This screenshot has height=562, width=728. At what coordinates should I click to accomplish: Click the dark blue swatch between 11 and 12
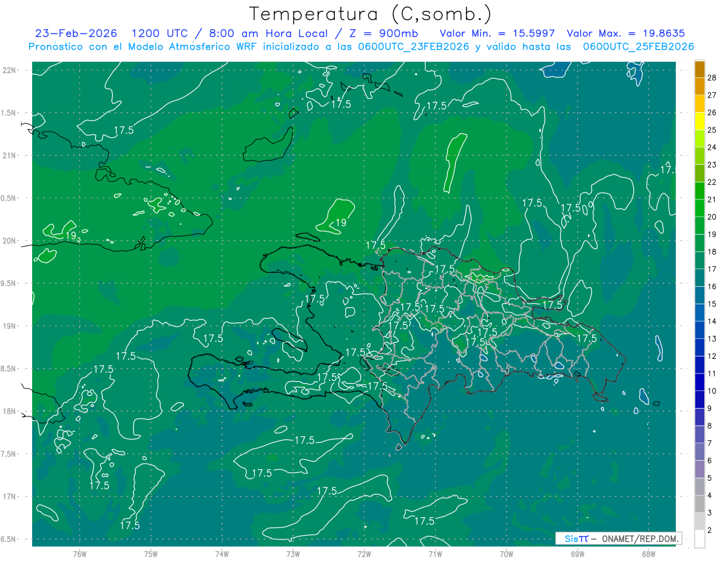click(699, 365)
